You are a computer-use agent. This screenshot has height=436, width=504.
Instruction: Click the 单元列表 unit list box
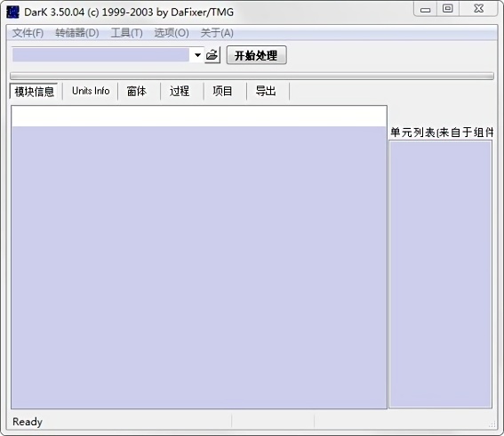pos(440,274)
